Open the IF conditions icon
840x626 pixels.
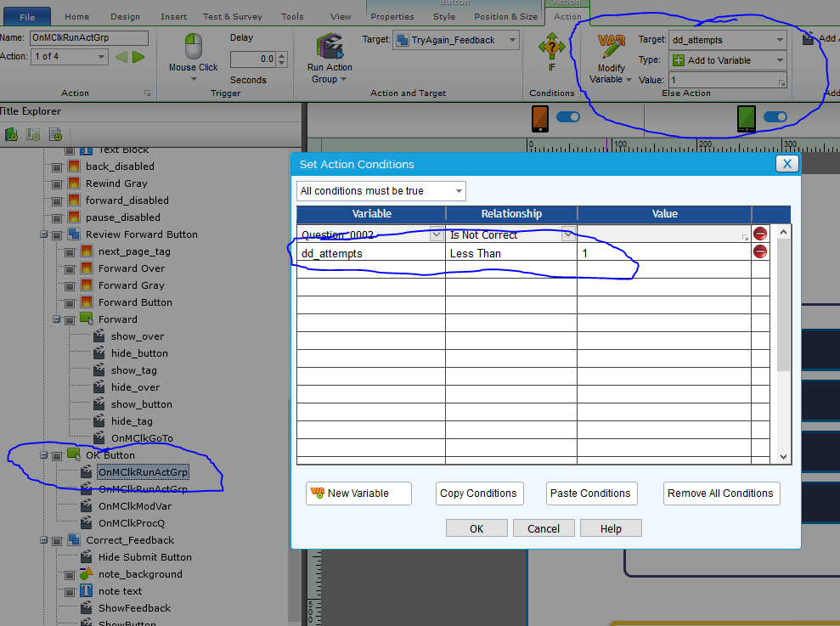[551, 46]
